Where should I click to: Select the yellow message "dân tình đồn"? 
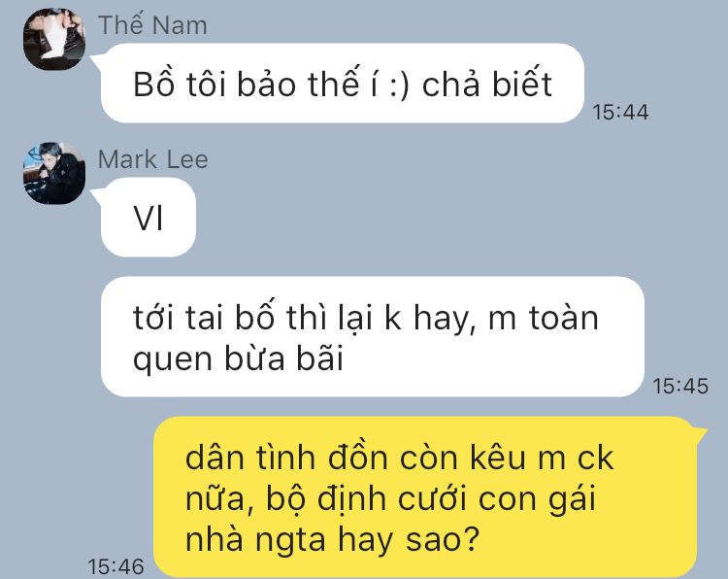pyautogui.click(x=425, y=497)
